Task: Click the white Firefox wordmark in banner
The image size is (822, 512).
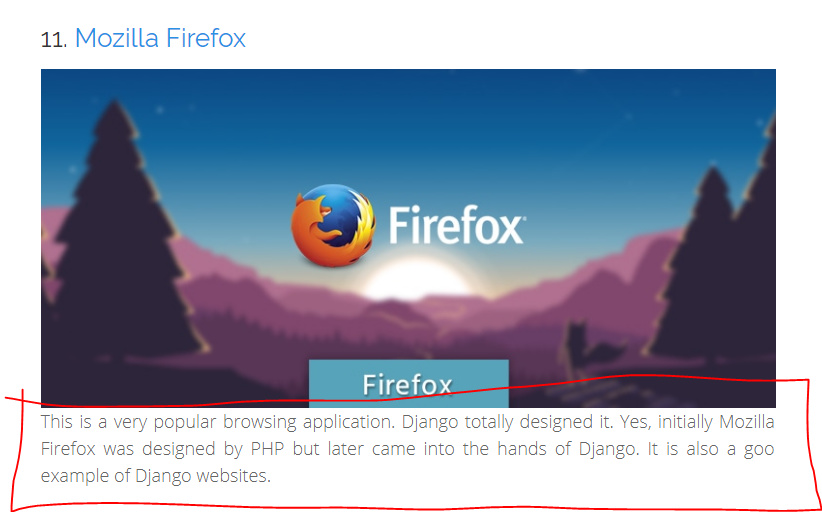Action: tap(456, 225)
